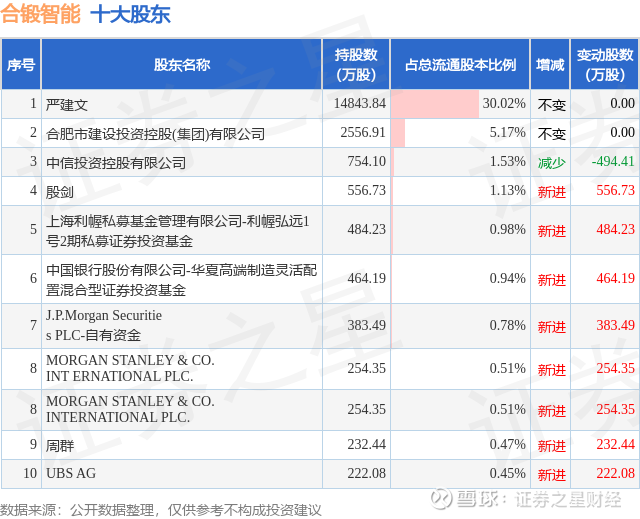Click black holding value 484.23

click(367, 229)
